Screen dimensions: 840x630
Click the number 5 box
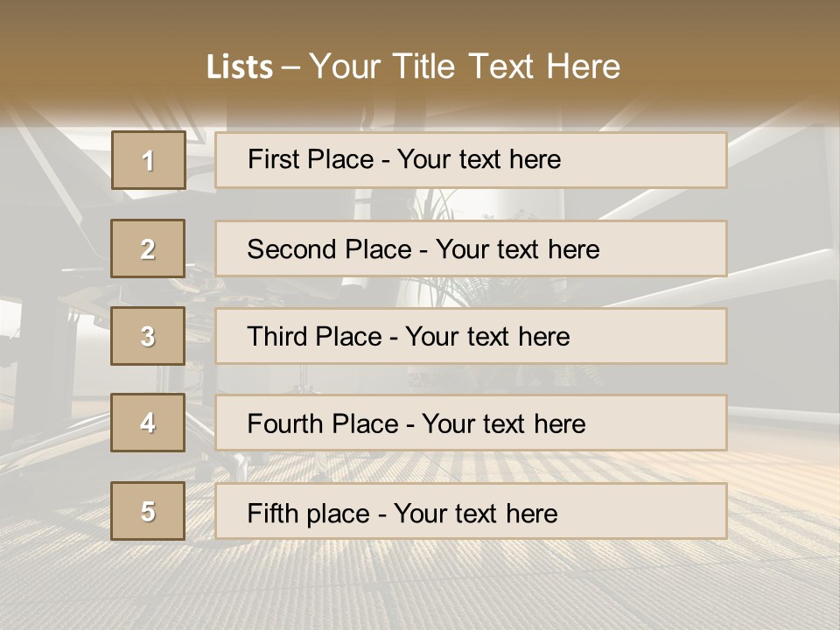click(x=148, y=511)
